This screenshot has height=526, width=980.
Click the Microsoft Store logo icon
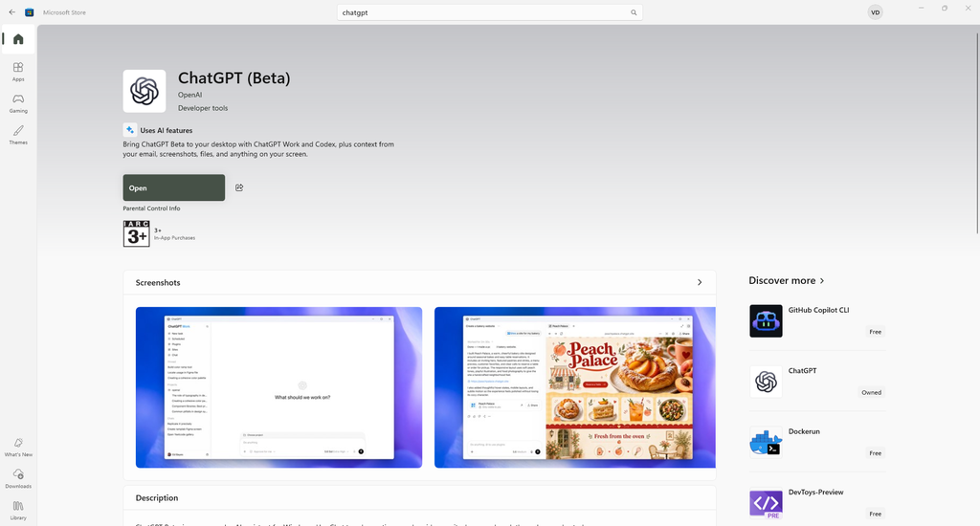(x=30, y=12)
